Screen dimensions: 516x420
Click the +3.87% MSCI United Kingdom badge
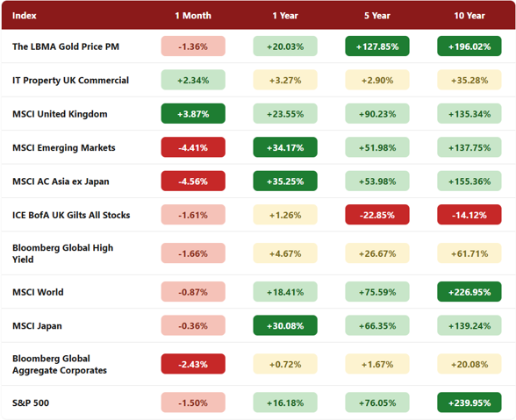pyautogui.click(x=193, y=114)
